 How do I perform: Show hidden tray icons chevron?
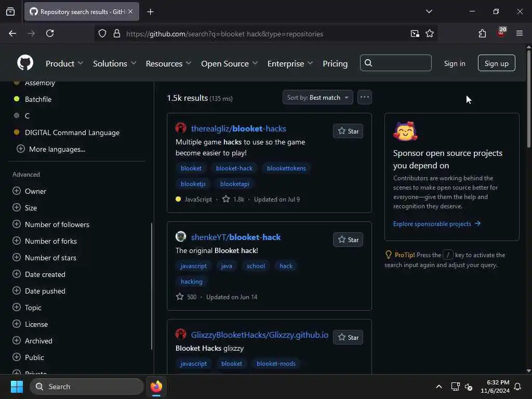[438, 387]
